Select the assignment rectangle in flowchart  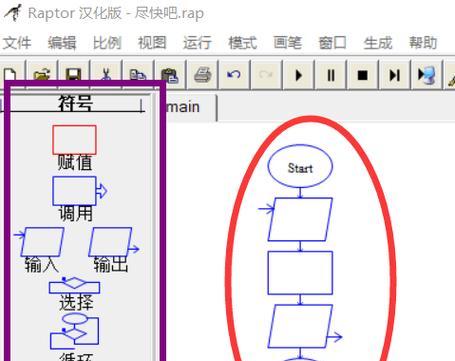click(300, 273)
